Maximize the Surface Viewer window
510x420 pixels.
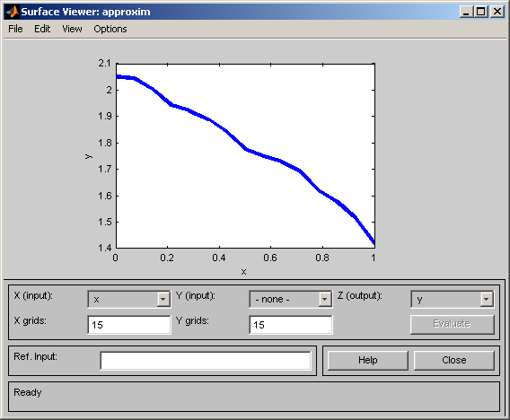(x=481, y=12)
